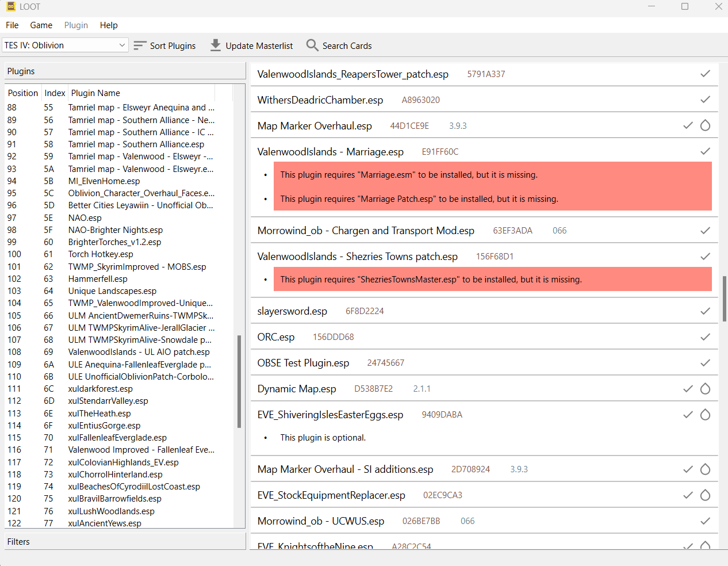728x566 pixels.
Task: Select Hammerfell.esp in plugin list
Action: click(x=120, y=279)
